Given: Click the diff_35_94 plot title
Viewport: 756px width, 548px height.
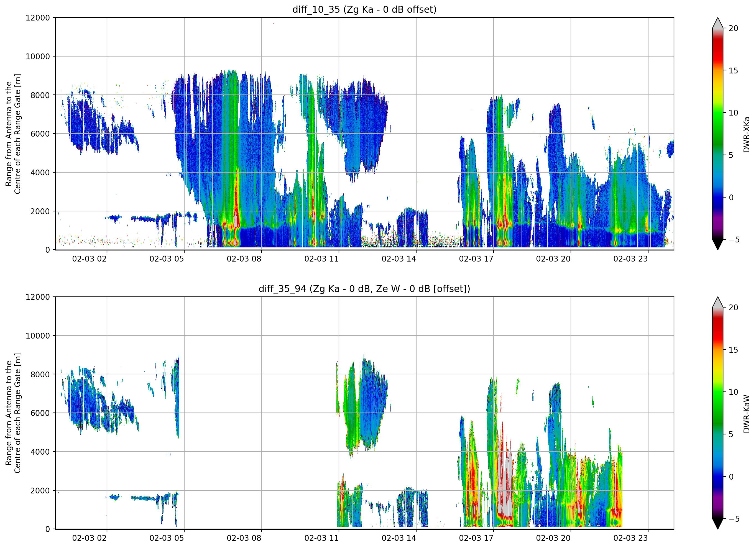Looking at the screenshot, I should [364, 288].
